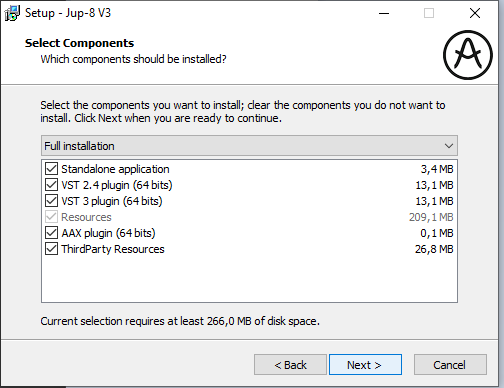
Task: Click the dropdown chevron arrow
Action: click(x=449, y=146)
